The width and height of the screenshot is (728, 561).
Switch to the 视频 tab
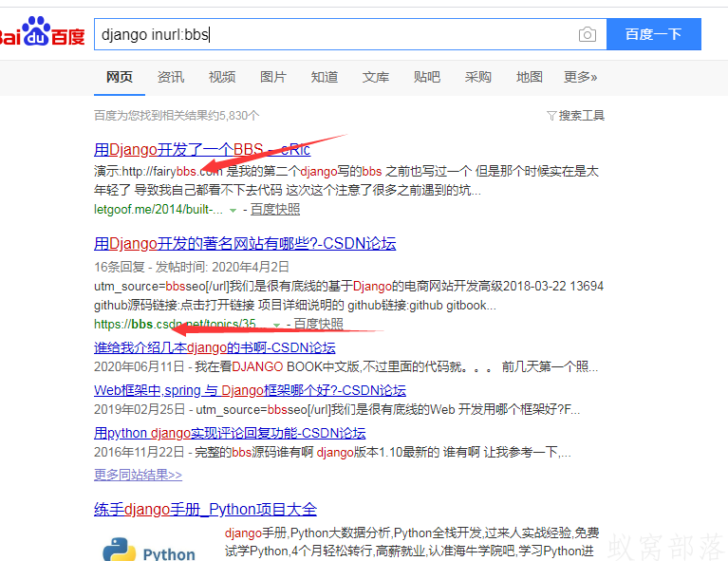click(x=222, y=77)
